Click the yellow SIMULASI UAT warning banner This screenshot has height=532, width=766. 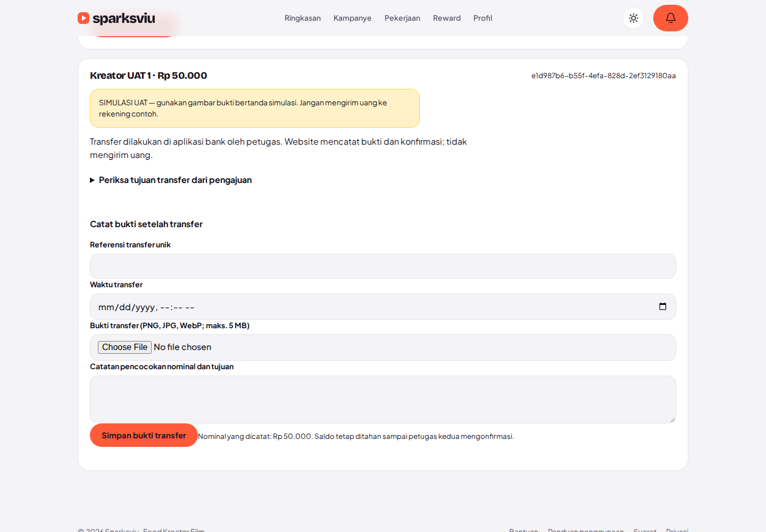[x=255, y=108]
